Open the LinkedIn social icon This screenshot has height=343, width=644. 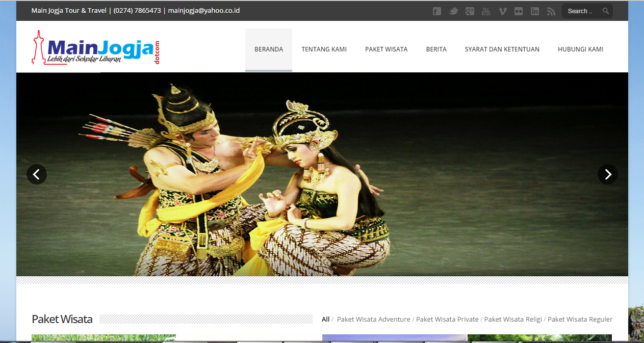click(x=535, y=11)
